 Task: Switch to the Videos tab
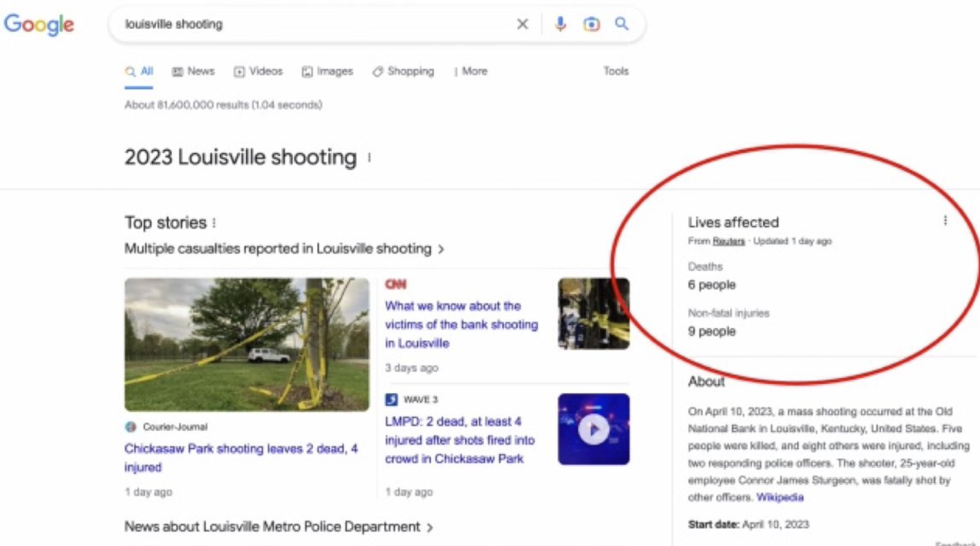[x=258, y=71]
